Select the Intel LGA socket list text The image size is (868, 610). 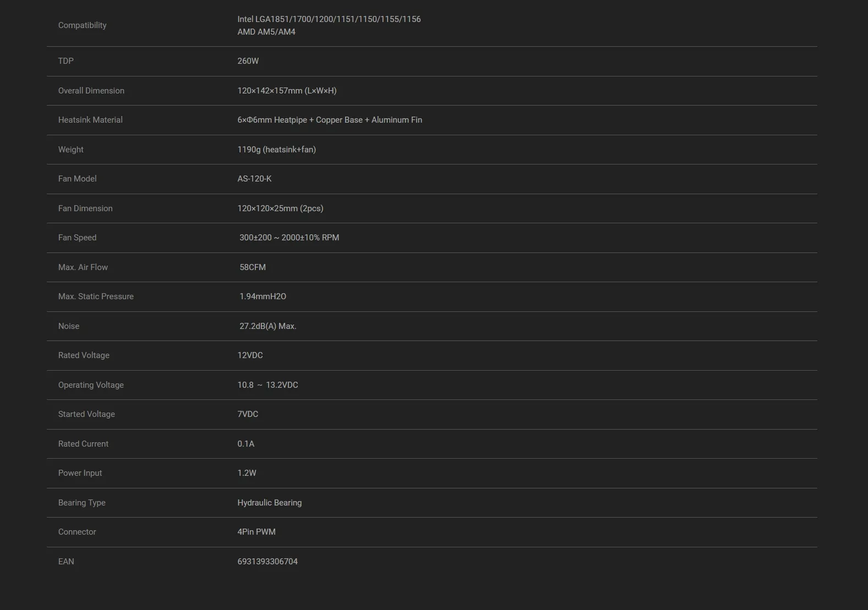pos(329,19)
